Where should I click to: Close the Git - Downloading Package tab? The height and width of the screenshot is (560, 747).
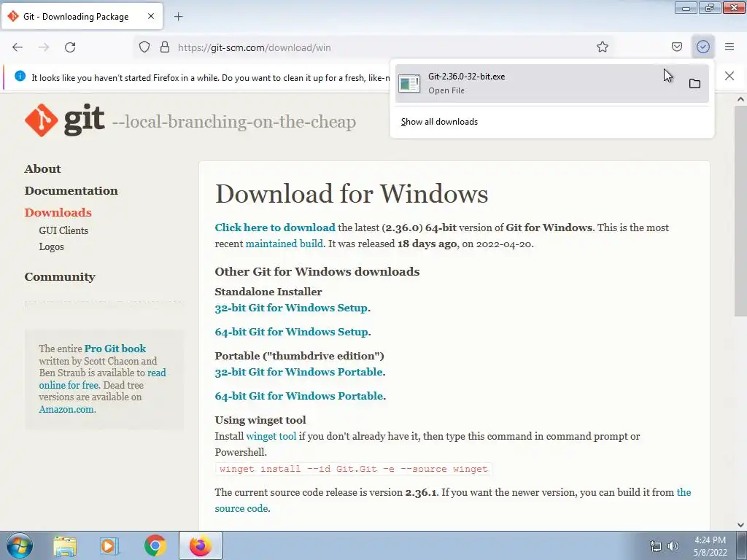pyautogui.click(x=151, y=16)
